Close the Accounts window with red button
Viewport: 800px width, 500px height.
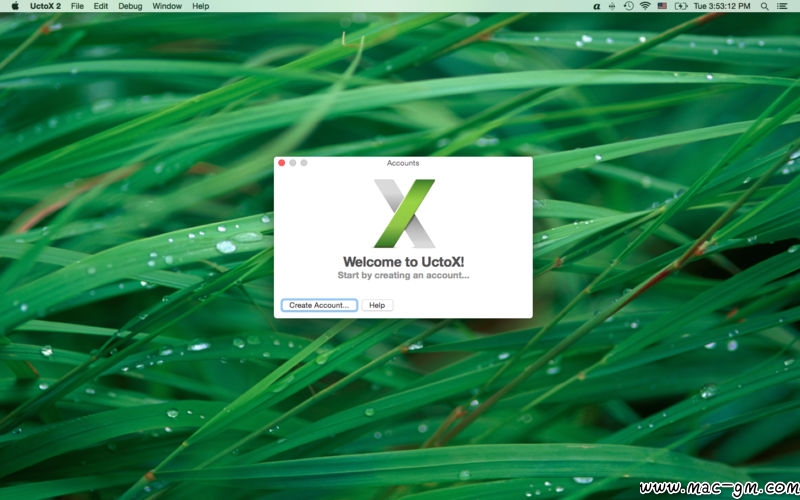[x=282, y=163]
